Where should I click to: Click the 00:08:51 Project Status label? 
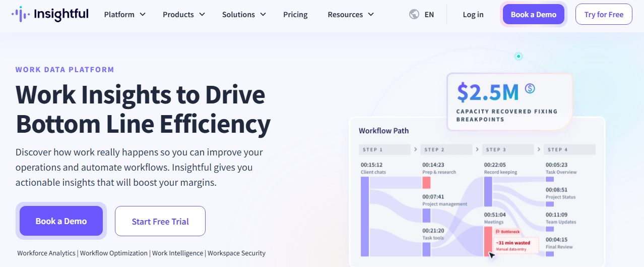pyautogui.click(x=560, y=193)
